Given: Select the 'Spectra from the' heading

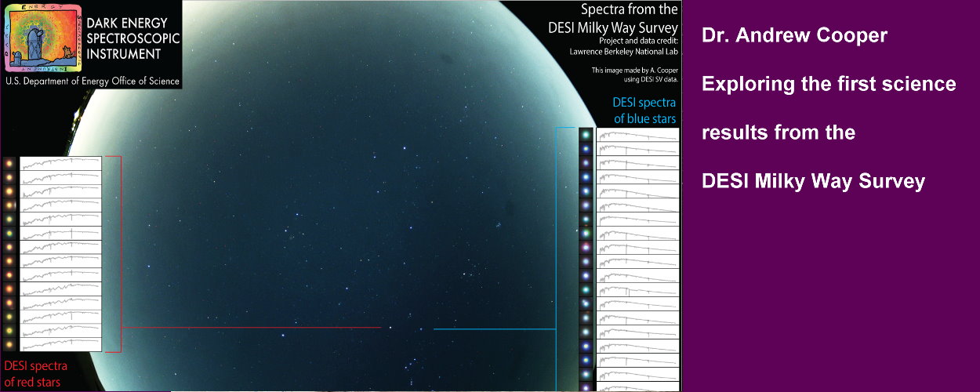Looking at the screenshot, I should (x=629, y=10).
